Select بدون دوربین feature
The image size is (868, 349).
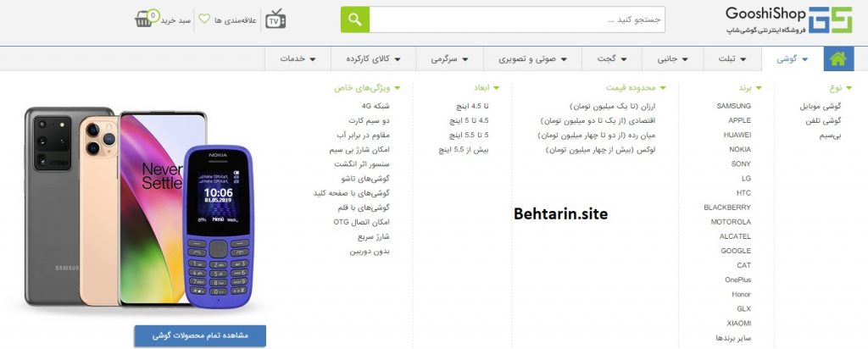click(x=370, y=251)
